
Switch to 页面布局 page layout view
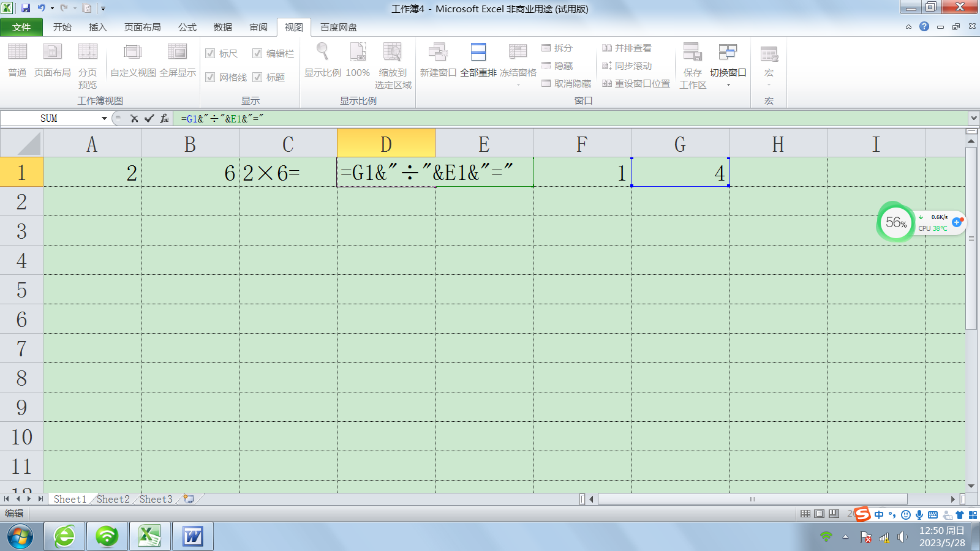pyautogui.click(x=53, y=60)
